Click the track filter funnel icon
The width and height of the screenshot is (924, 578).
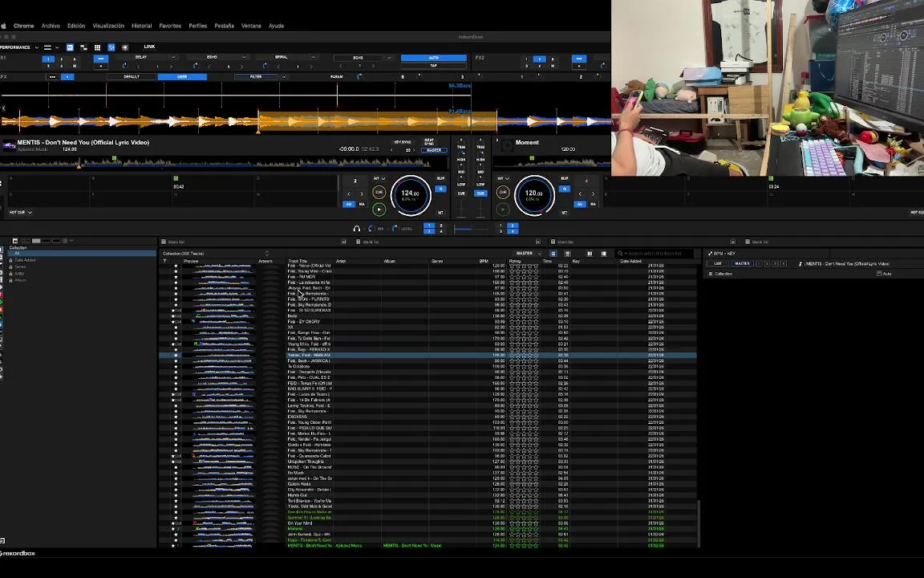165,261
